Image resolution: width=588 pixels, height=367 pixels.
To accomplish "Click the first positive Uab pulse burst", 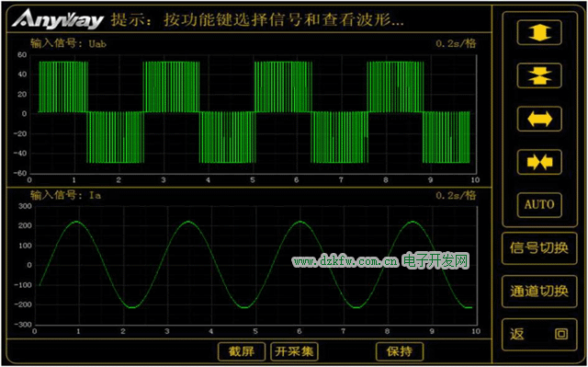I will pos(63,86).
